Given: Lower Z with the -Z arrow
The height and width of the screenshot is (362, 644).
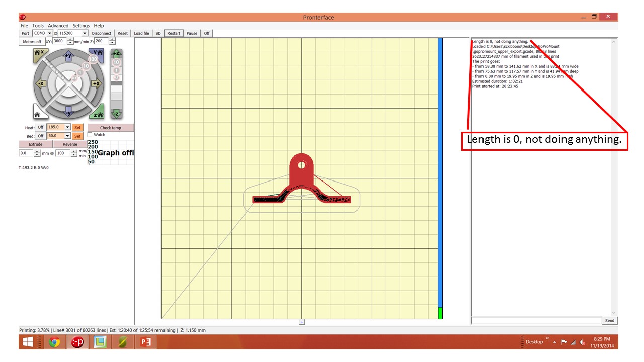Looking at the screenshot, I should coord(116,113).
